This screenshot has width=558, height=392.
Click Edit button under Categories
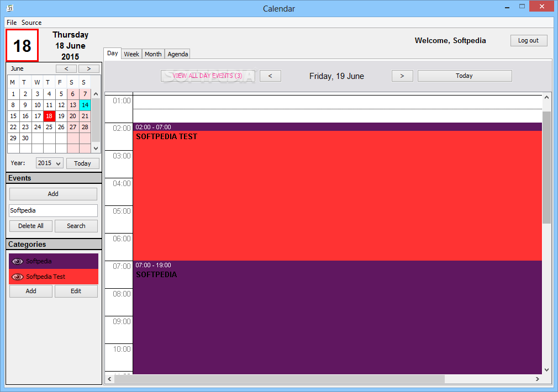tap(76, 291)
